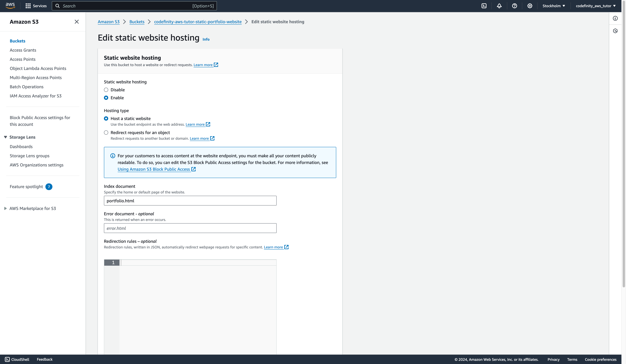Click the AWS logo home icon
Image resolution: width=626 pixels, height=364 pixels.
[x=10, y=6]
